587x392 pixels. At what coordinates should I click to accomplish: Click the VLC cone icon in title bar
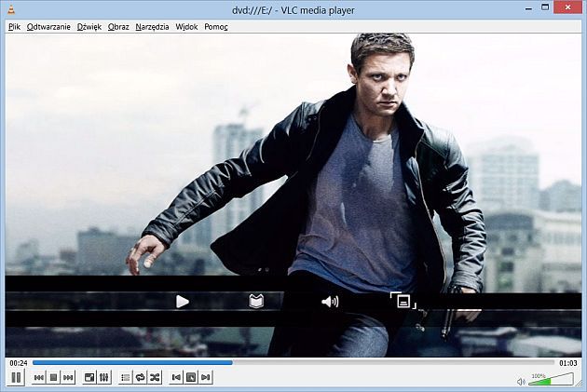(x=11, y=8)
